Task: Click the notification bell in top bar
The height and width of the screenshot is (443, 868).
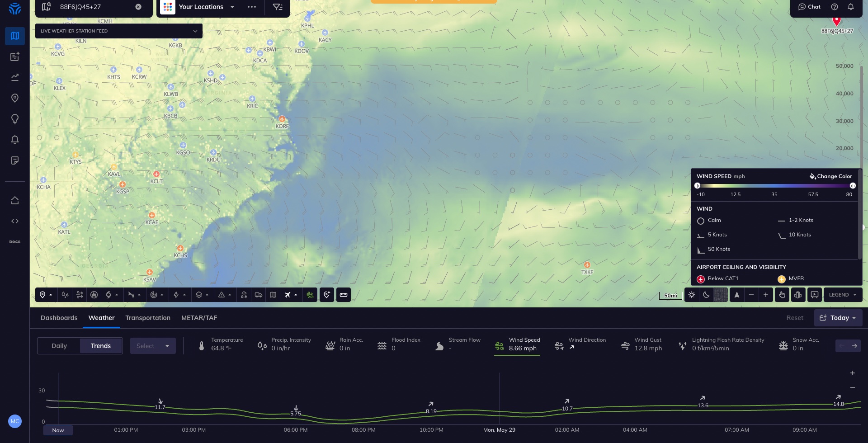Action: coord(850,7)
